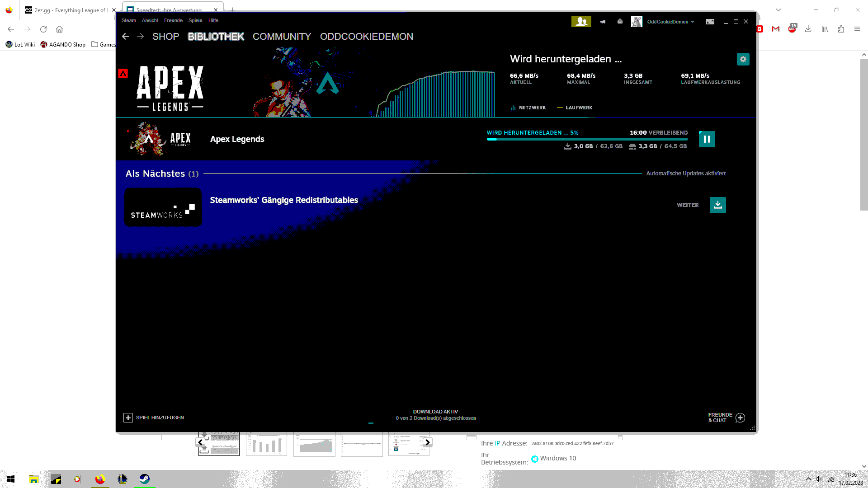Click Automatische Updates aktiviert link
Viewport: 868px width, 488px height.
pyautogui.click(x=686, y=174)
